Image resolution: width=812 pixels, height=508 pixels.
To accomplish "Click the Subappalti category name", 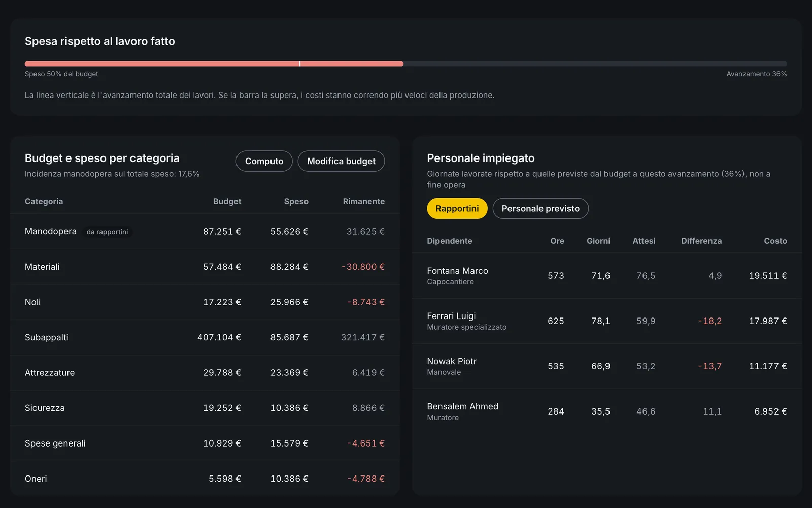I will [46, 337].
